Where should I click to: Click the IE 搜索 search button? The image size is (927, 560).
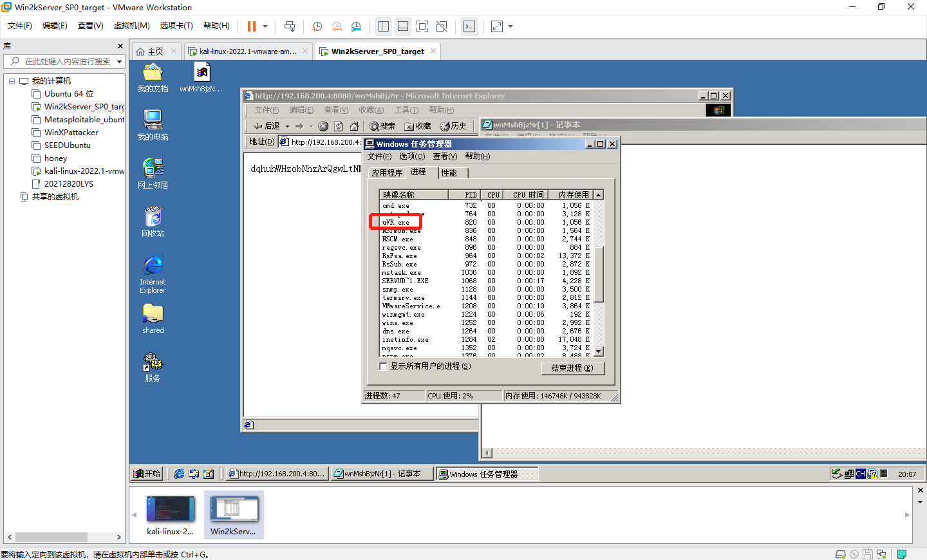point(382,126)
